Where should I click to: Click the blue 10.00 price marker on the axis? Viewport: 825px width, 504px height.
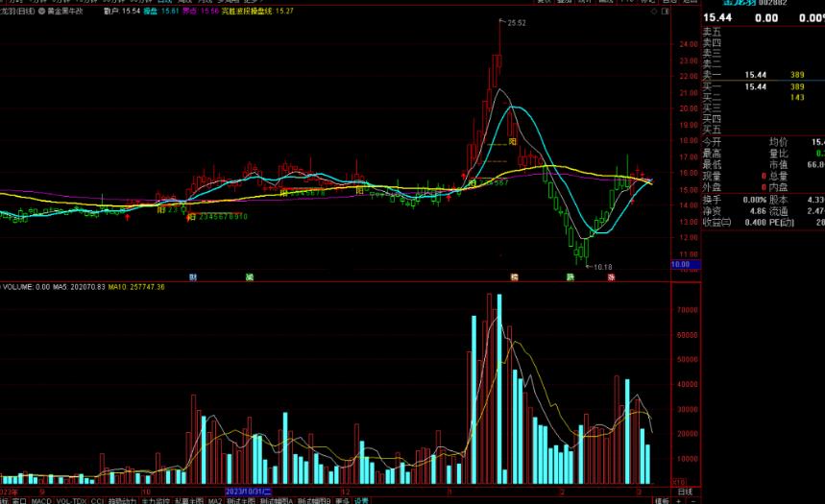(686, 265)
